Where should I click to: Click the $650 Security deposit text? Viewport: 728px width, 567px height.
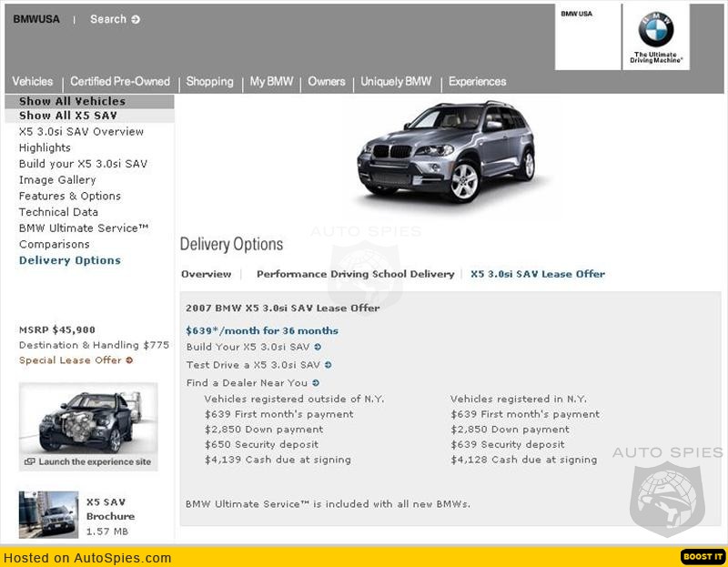[261, 444]
